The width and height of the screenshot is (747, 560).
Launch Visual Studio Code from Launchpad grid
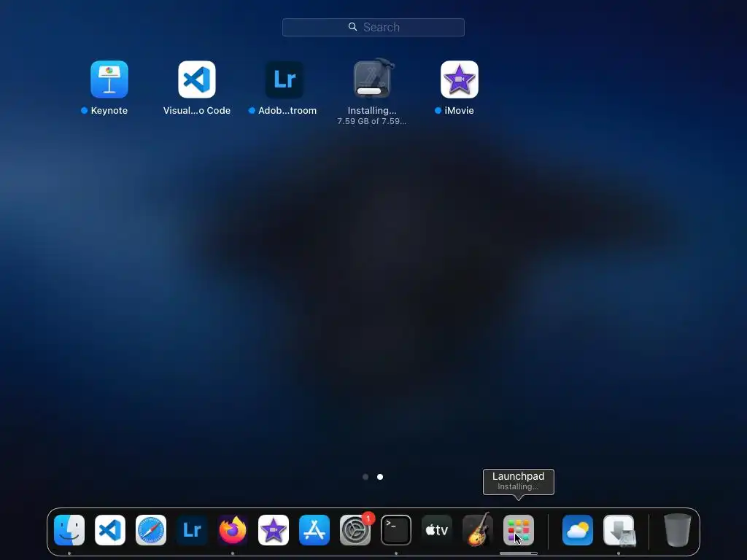[x=197, y=79]
